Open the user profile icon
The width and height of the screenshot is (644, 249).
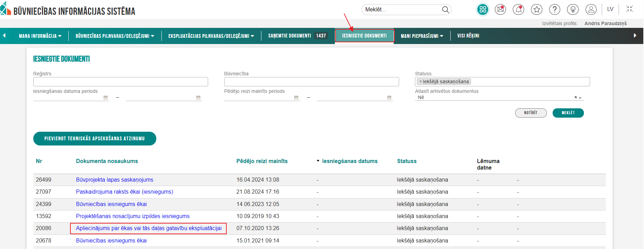(x=591, y=10)
